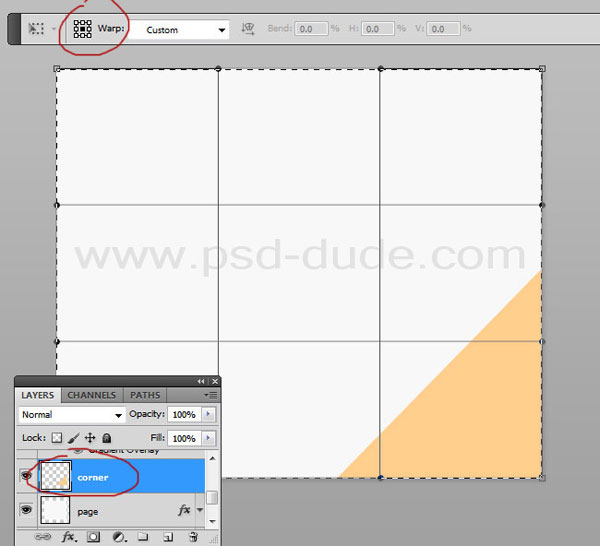Toggle lock all padlock icon
This screenshot has width=600, height=546.
click(x=107, y=438)
